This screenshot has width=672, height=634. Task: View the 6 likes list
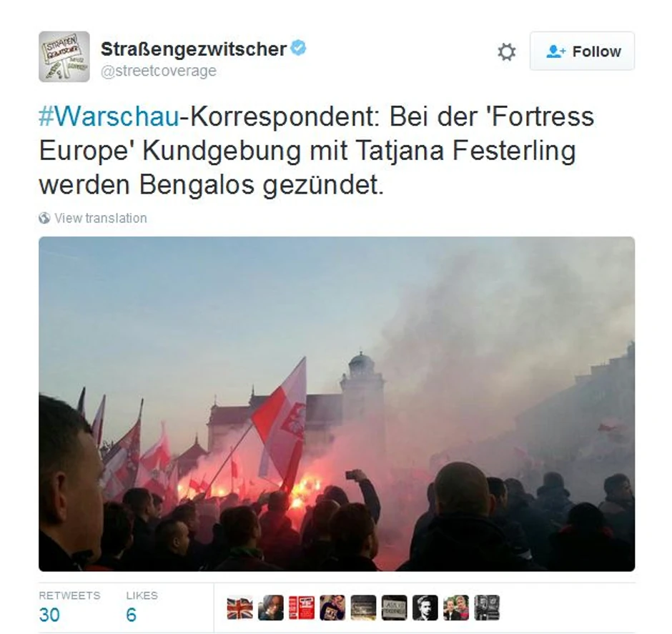(142, 607)
